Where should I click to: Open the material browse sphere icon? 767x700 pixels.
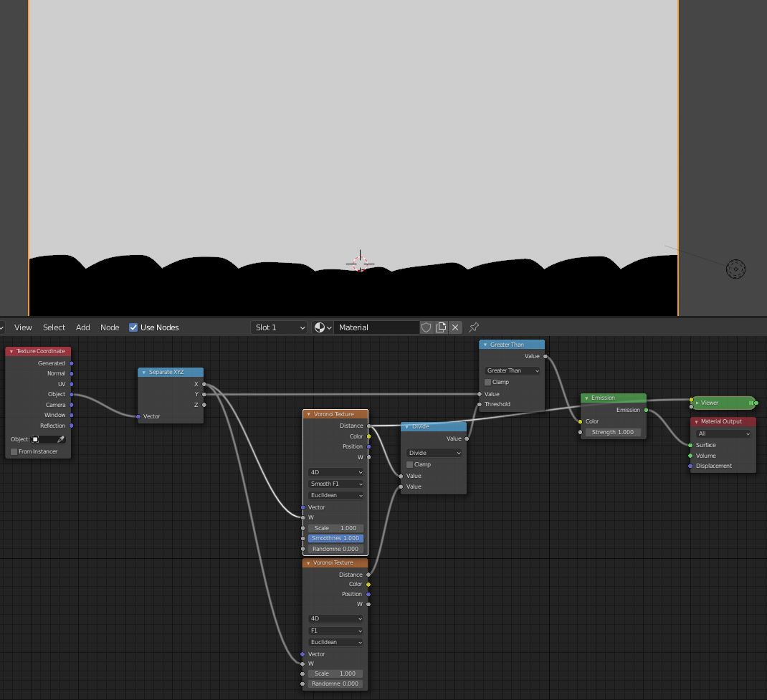(323, 327)
